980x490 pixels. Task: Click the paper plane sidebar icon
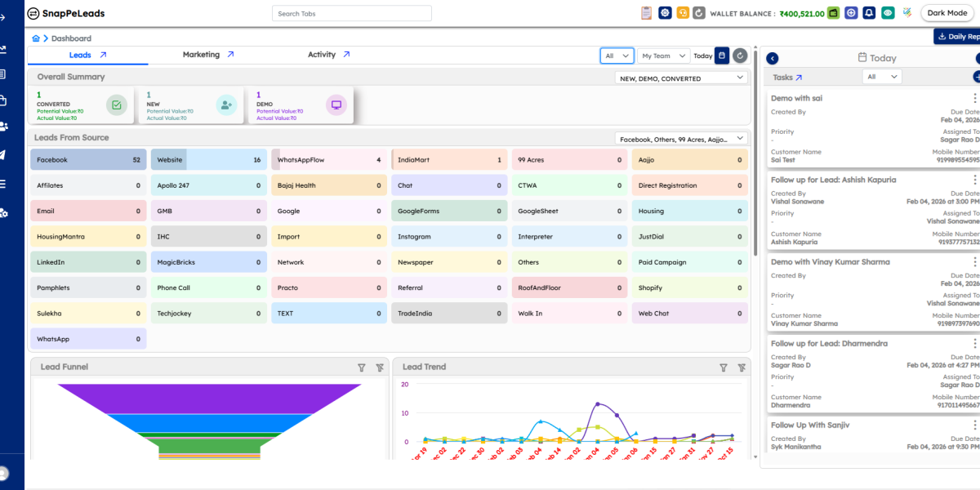(x=4, y=155)
